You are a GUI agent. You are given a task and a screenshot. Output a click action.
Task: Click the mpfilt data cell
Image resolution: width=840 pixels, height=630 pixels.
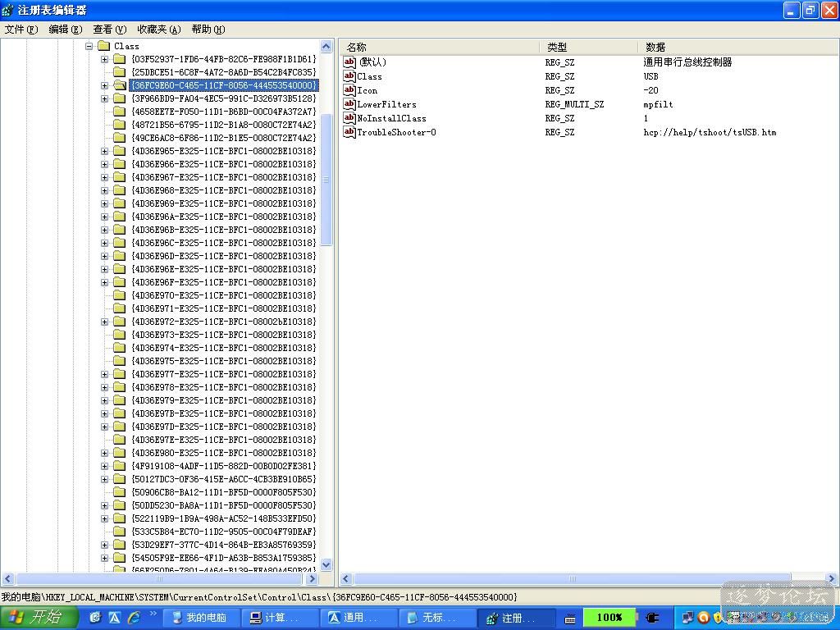(x=659, y=104)
